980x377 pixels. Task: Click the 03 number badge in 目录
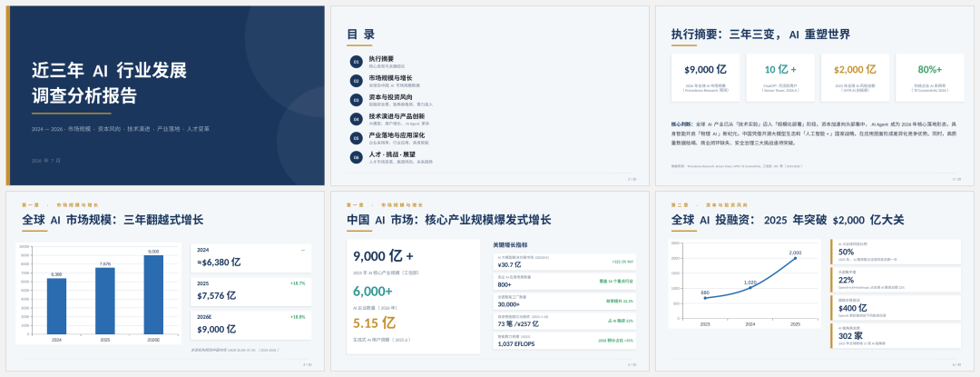tap(357, 99)
